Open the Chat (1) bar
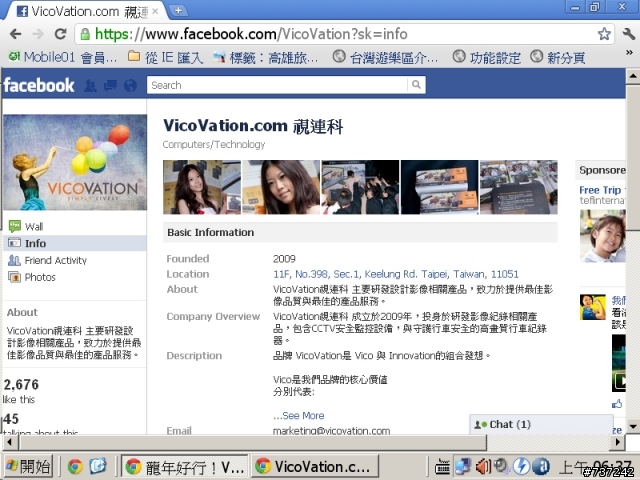Screen dimensions: 640x480 [541, 424]
